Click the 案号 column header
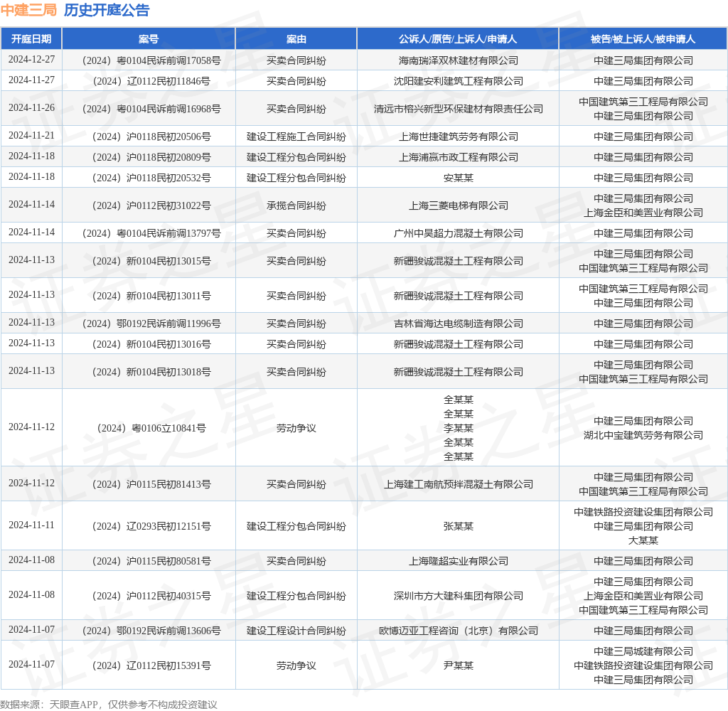 [149, 39]
